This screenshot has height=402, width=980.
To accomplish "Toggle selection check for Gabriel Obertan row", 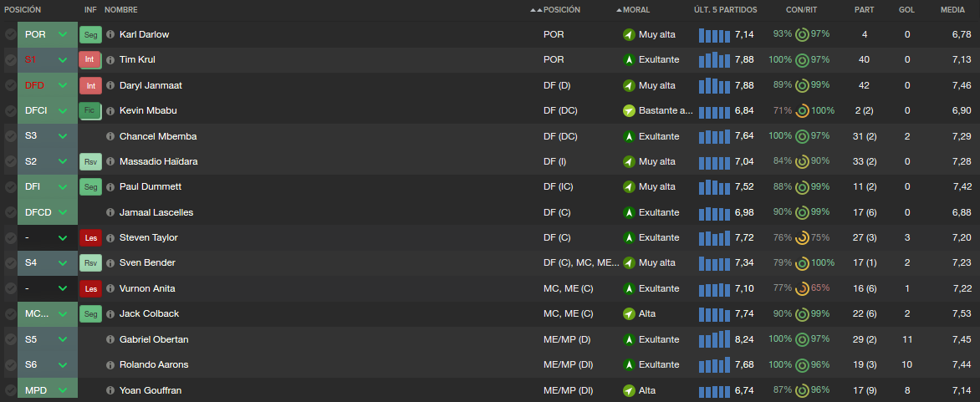I will click(x=10, y=339).
